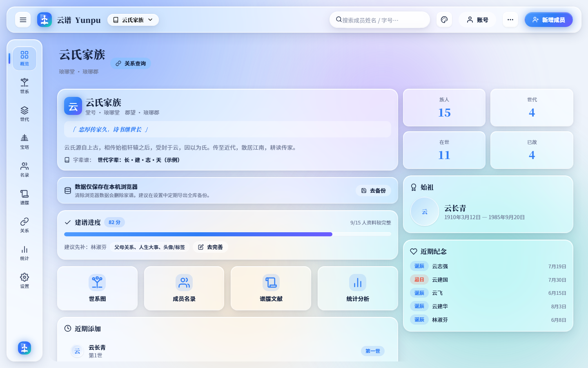Open the 统计分析 shortcut card

358,288
